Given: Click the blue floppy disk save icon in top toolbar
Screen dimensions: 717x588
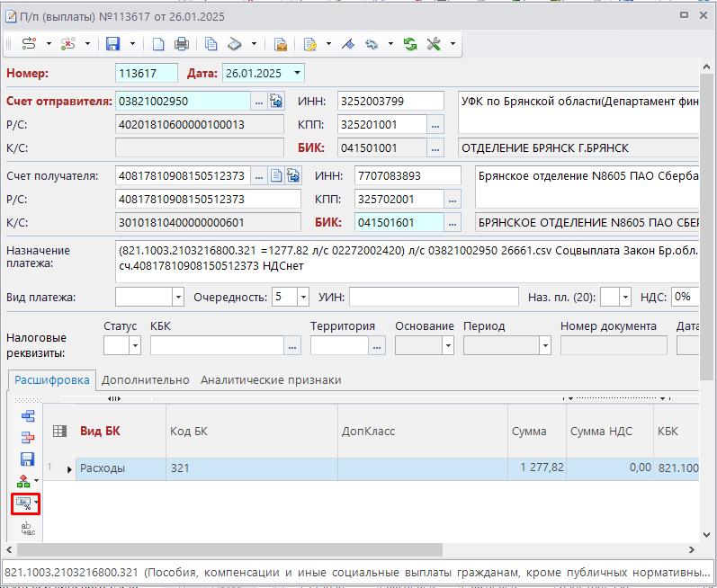Looking at the screenshot, I should coord(113,43).
